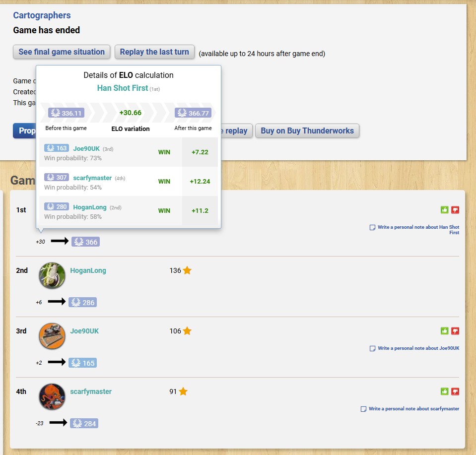The image size is (476, 455).
Task: Give thumbs down to 1st place player
Action: click(455, 210)
